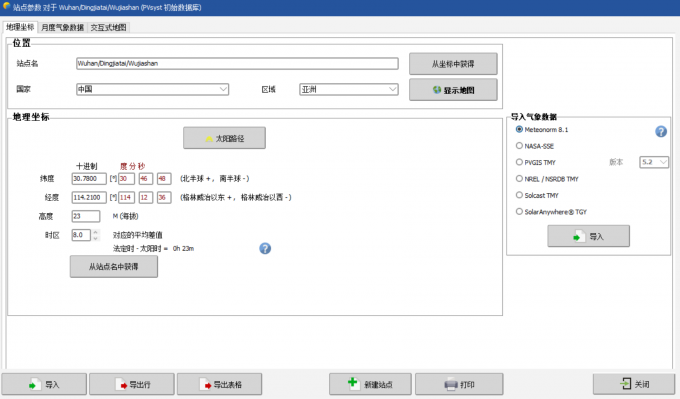Open the 版本 dropdown showing 5.2
The height and width of the screenshot is (399, 680).
pos(654,162)
